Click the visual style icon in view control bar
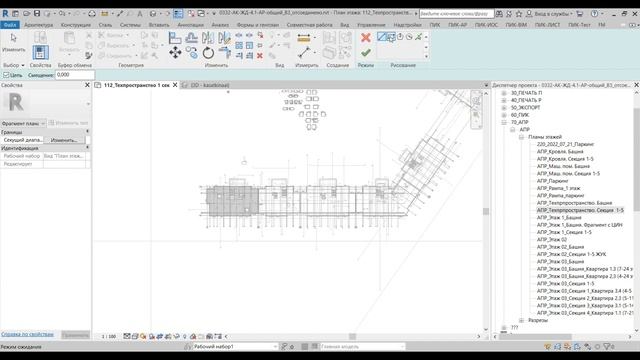 pyautogui.click(x=135, y=336)
